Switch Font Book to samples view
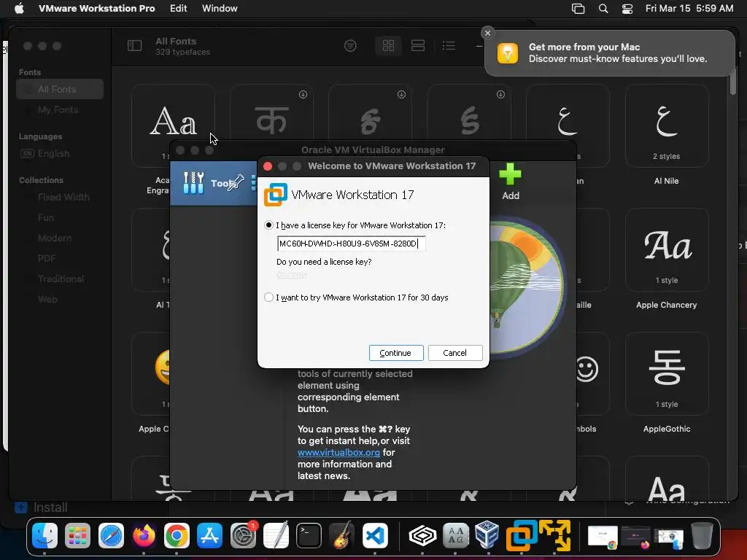This screenshot has height=560, width=747. (x=418, y=46)
